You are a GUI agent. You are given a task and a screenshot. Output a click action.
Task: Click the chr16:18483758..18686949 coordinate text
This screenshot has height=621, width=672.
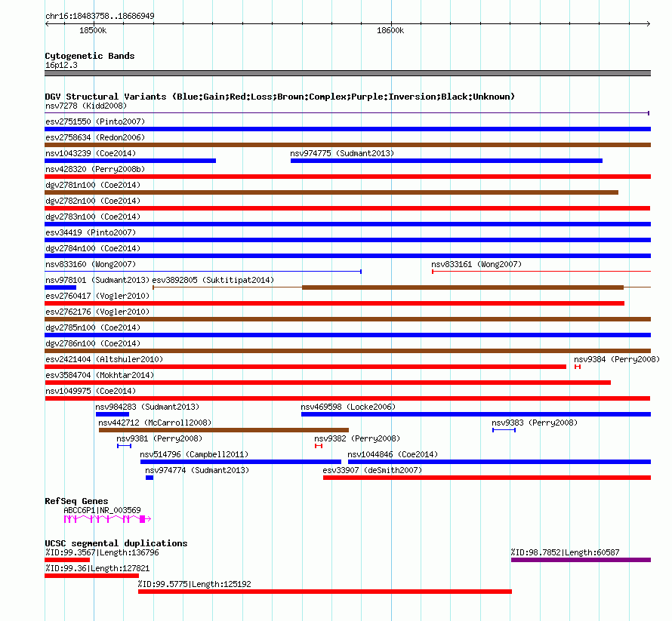click(100, 16)
